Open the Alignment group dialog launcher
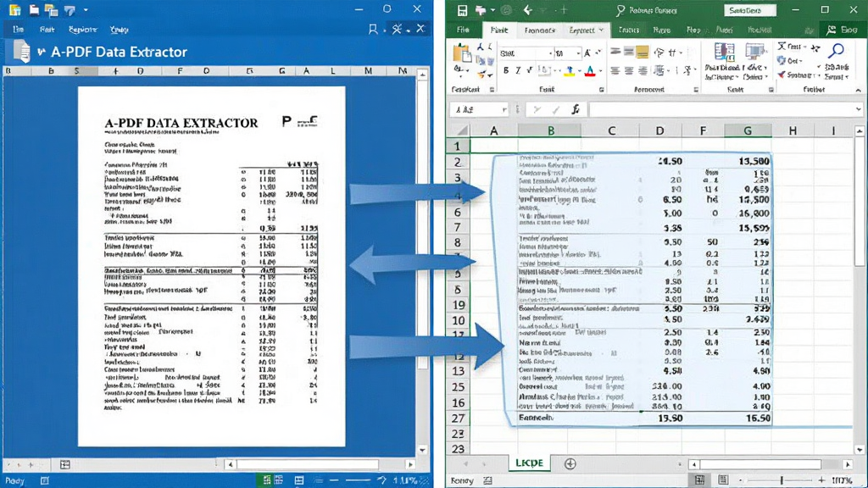Screen dimensions: 868x488 tap(696, 90)
